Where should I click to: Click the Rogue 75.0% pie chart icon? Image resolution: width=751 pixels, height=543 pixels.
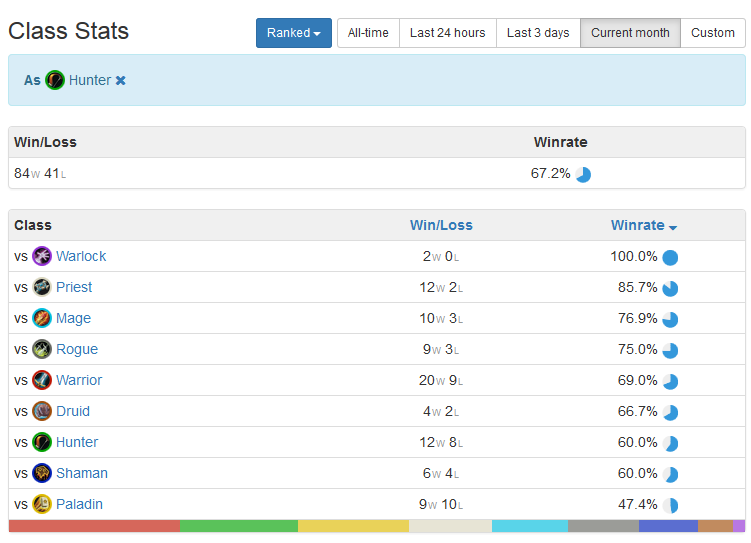670,351
